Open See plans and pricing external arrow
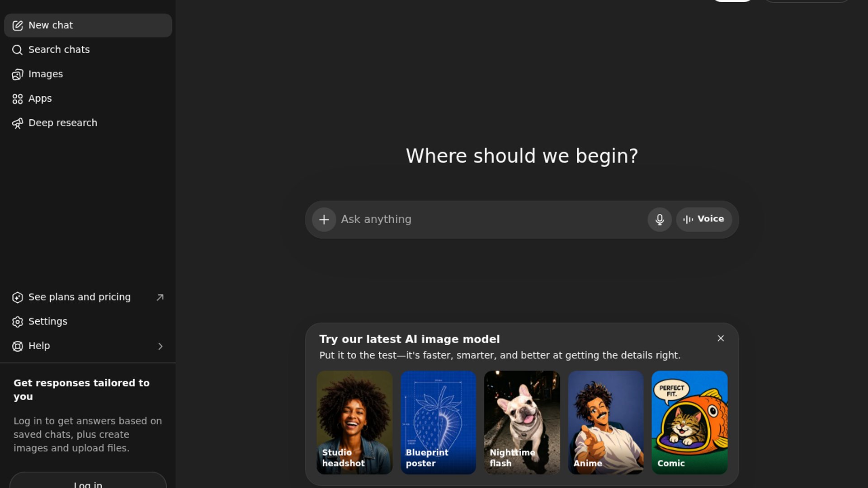 160,297
